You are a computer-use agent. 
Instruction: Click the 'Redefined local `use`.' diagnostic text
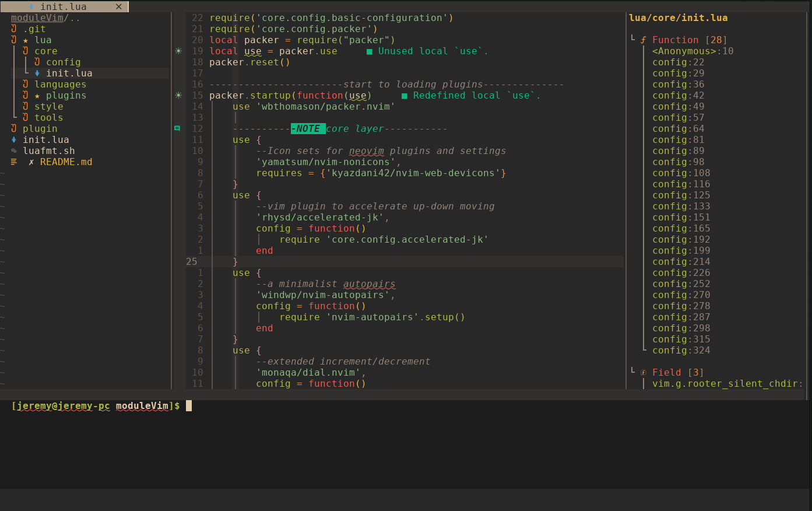click(477, 96)
